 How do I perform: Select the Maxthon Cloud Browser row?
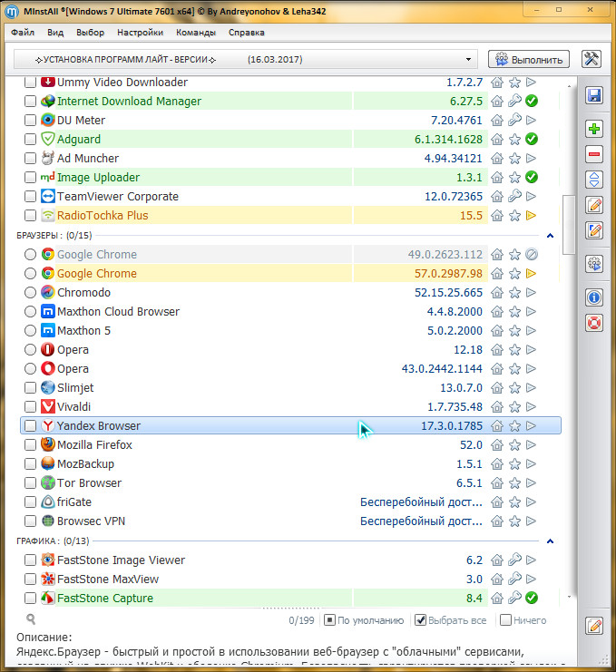[290, 312]
